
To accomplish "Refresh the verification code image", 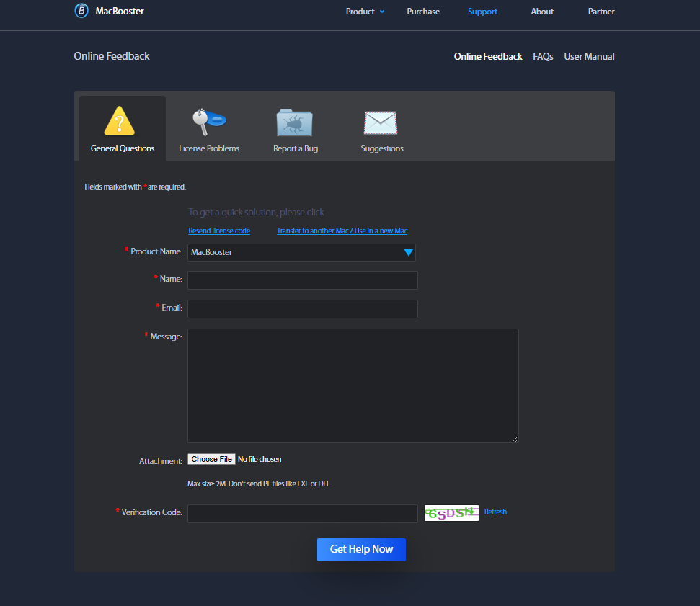I will tap(495, 512).
